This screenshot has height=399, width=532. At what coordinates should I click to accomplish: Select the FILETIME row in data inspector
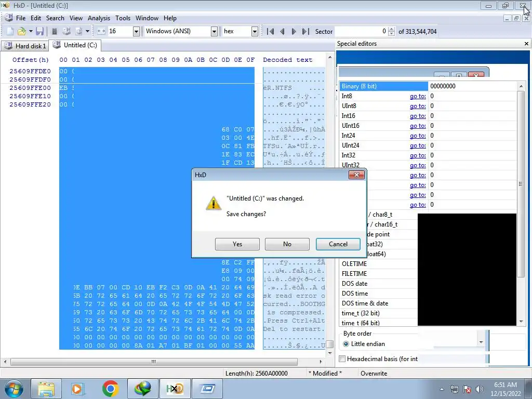click(379, 273)
